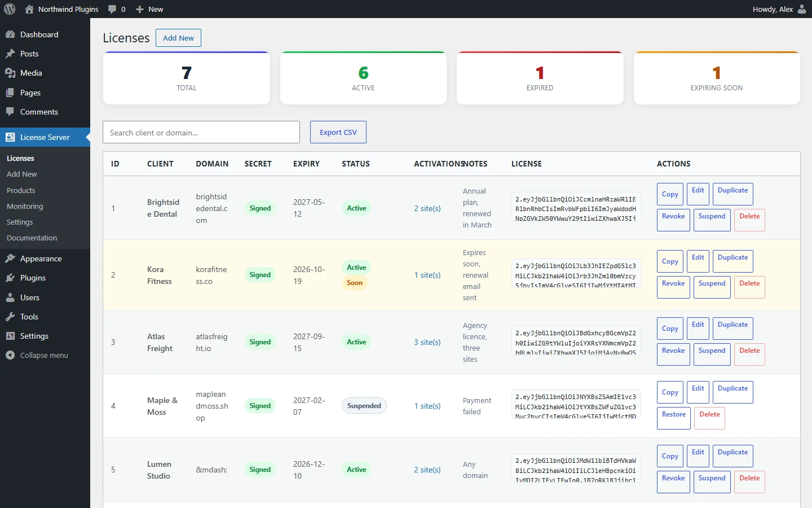
Task: Click the Comments icon in sidebar
Action: 10,112
